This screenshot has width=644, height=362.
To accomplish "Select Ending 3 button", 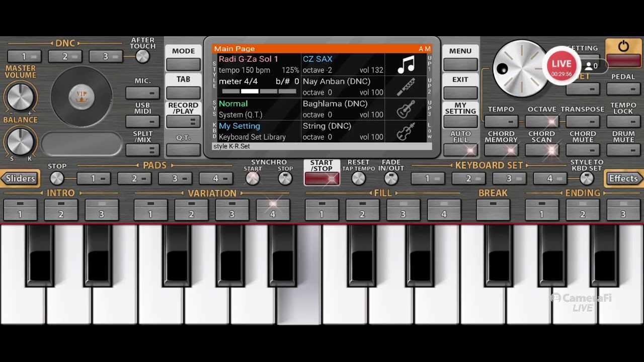I will pos(623,210).
